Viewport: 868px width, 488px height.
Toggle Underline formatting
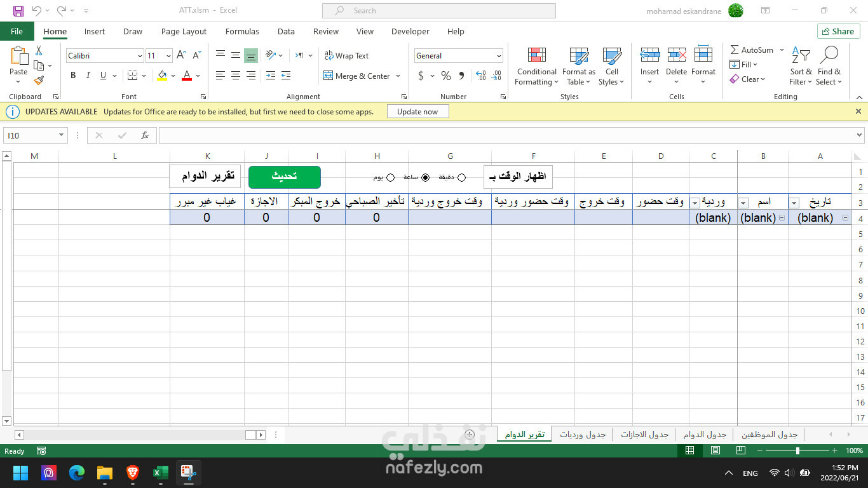click(104, 76)
